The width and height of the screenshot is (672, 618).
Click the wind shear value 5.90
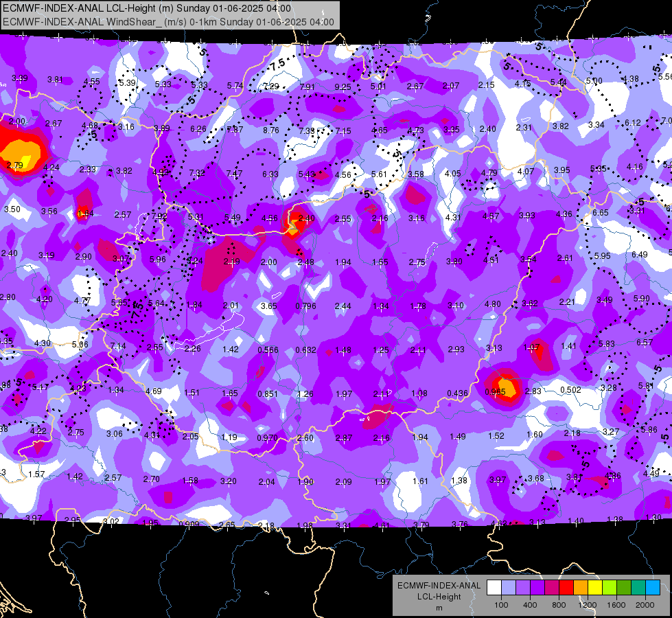pos(642,299)
